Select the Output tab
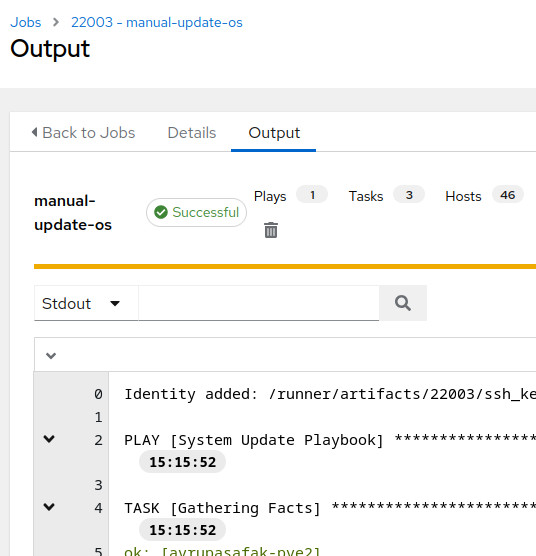 coord(274,133)
